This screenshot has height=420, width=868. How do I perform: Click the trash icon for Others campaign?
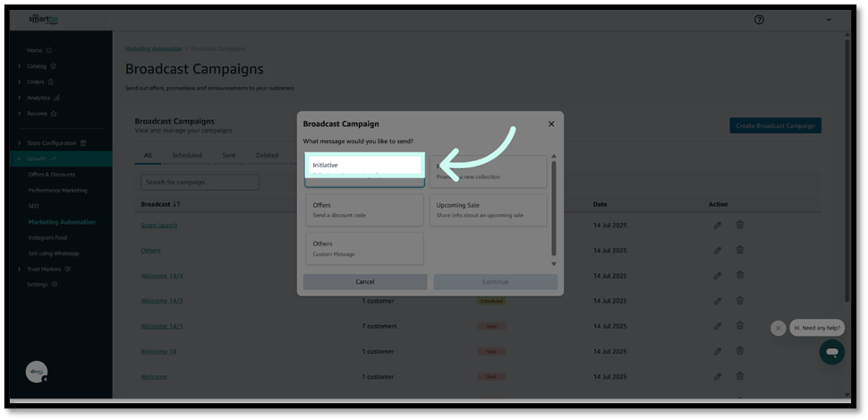[740, 250]
